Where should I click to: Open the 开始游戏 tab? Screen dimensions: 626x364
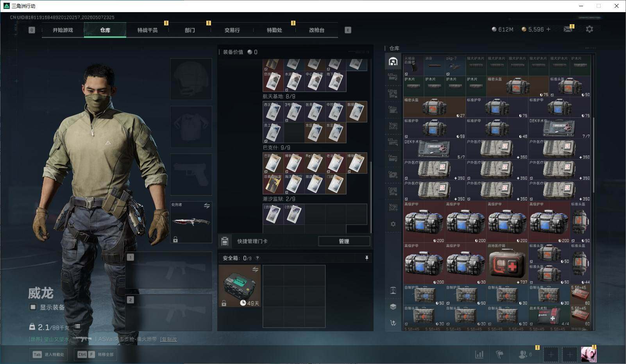pos(63,30)
